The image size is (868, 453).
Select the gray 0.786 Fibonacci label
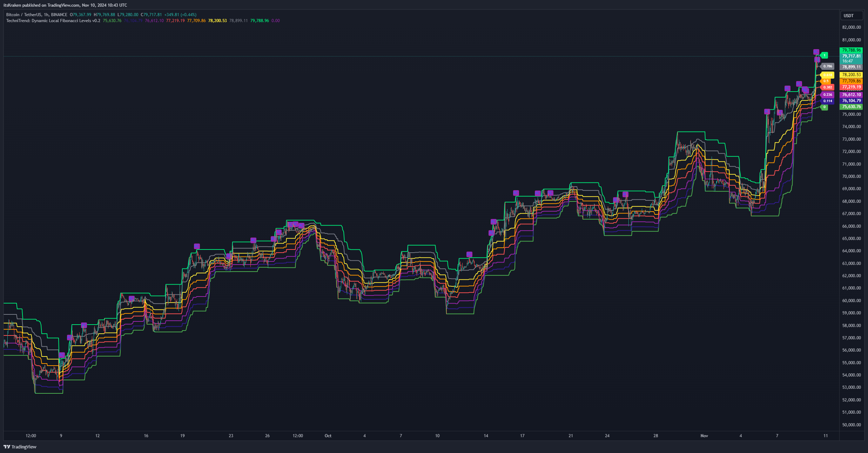pos(827,66)
